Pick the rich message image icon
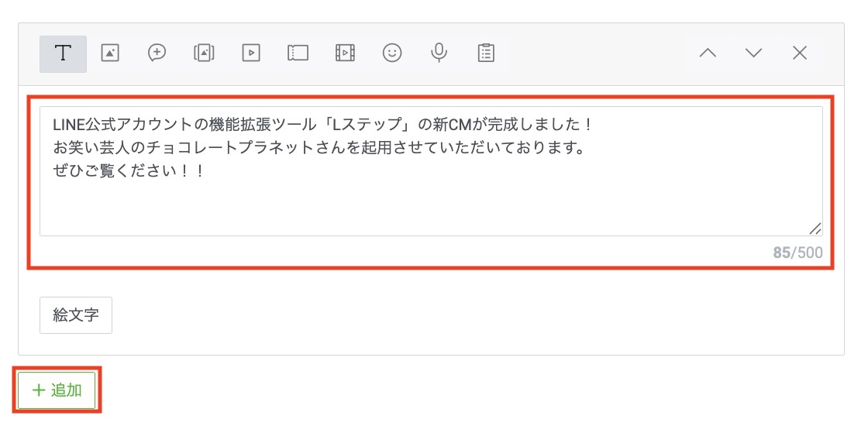Viewport: 868px width, 440px height. 205,53
